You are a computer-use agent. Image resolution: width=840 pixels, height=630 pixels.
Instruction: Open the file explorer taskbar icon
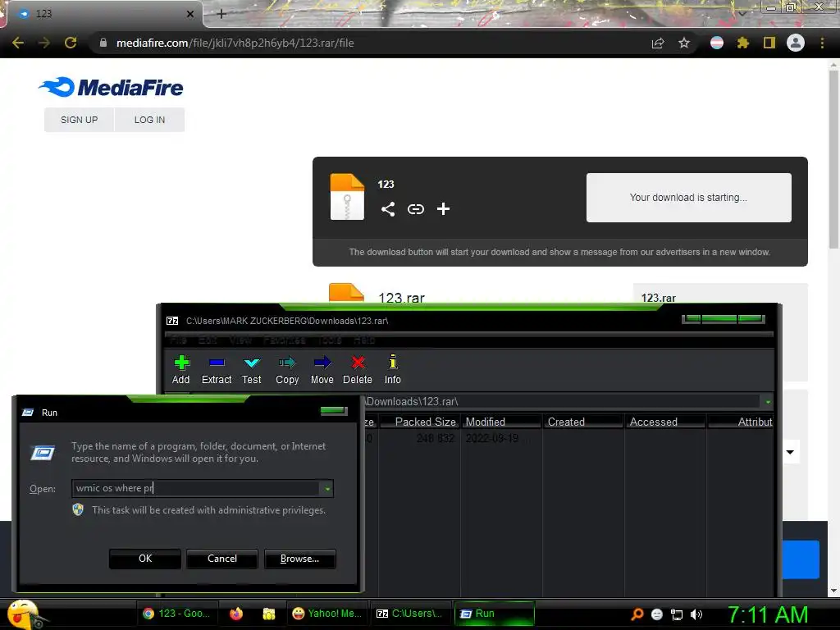269,614
